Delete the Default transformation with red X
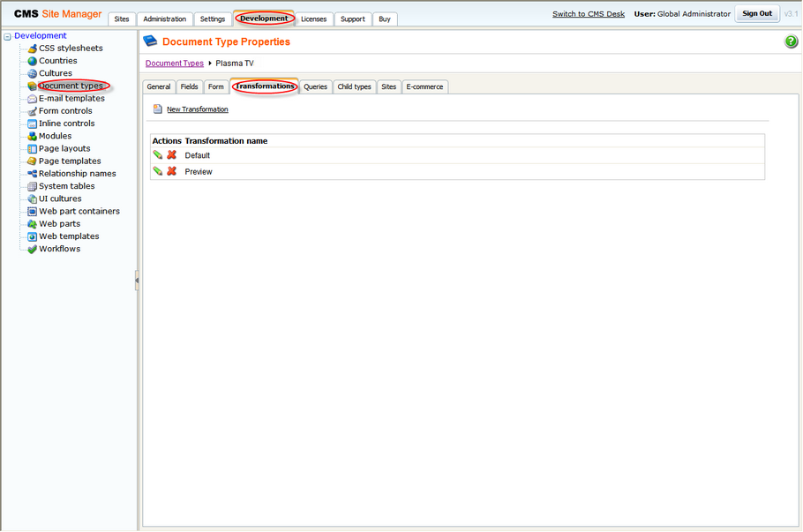This screenshot has width=803, height=532. [x=171, y=155]
